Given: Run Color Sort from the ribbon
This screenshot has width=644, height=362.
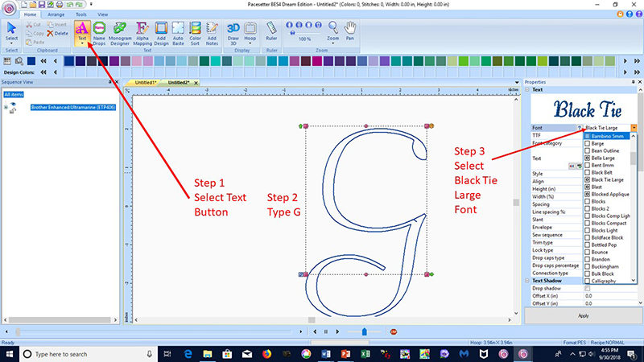Looking at the screenshot, I should (x=196, y=33).
